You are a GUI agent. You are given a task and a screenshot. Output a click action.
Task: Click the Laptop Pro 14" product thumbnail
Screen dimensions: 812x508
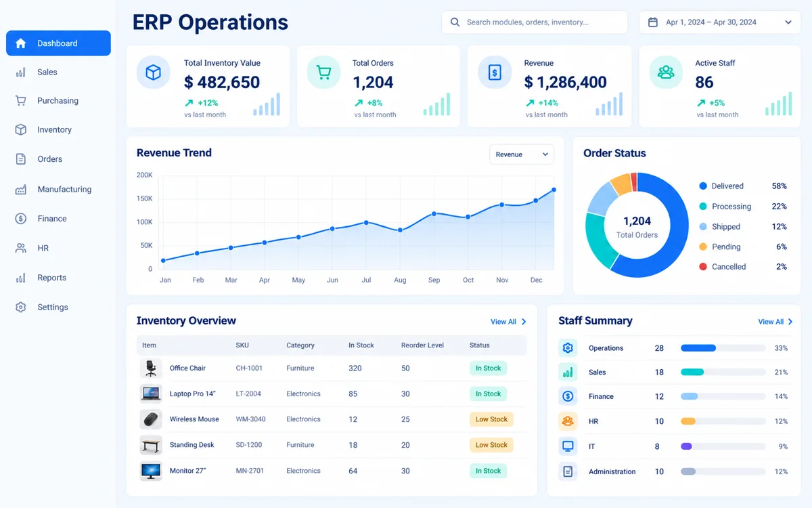151,394
